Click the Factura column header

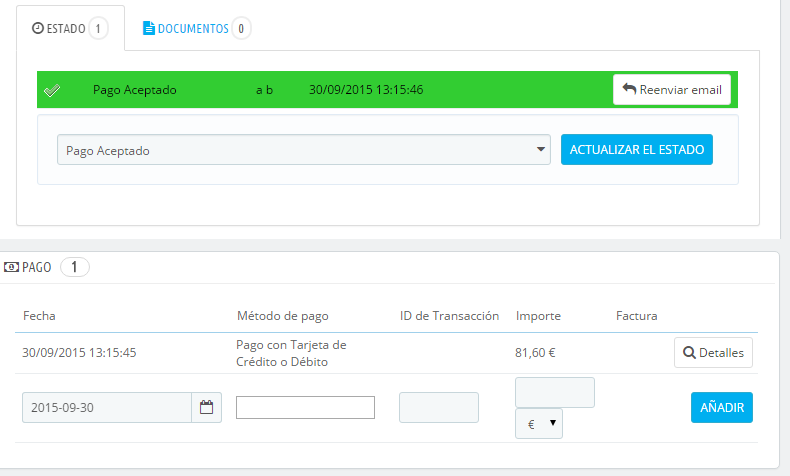636,316
